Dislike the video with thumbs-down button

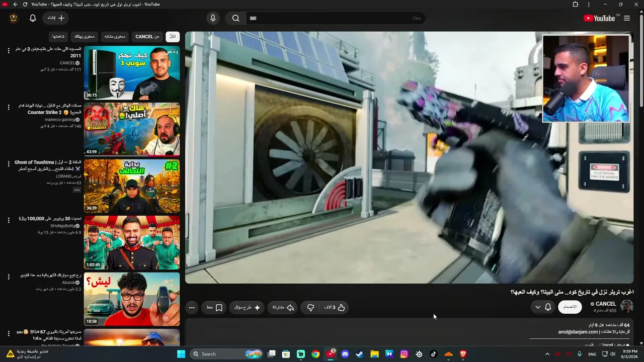tap(311, 307)
